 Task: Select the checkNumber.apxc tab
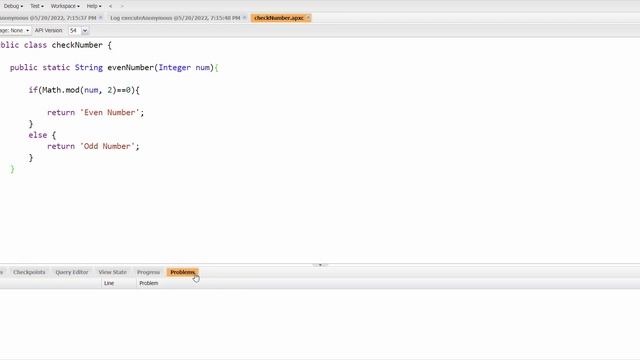[x=279, y=18]
